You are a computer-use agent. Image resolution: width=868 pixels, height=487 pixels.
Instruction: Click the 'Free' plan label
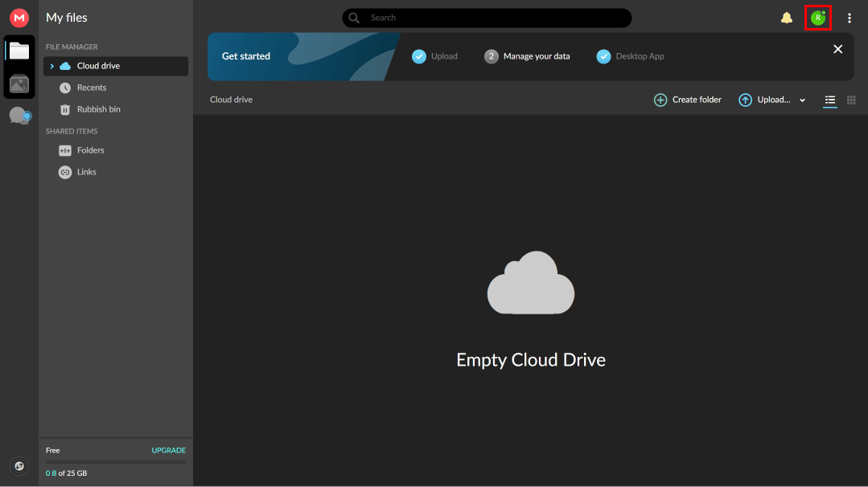(52, 451)
